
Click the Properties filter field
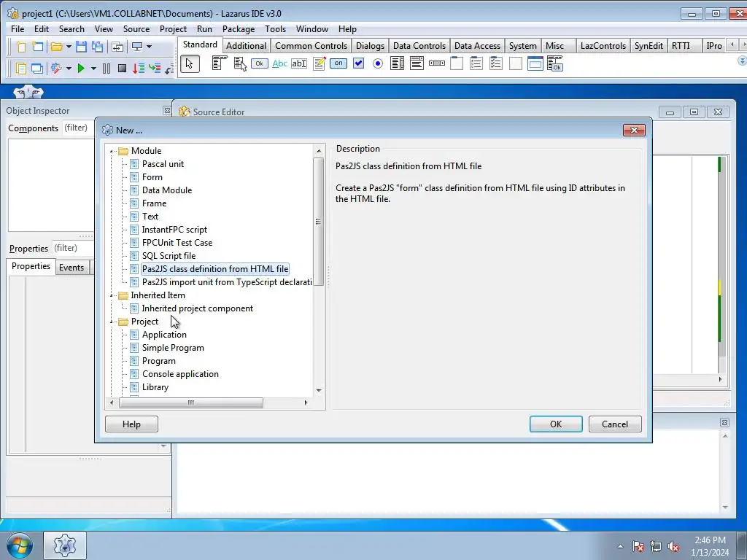click(72, 248)
